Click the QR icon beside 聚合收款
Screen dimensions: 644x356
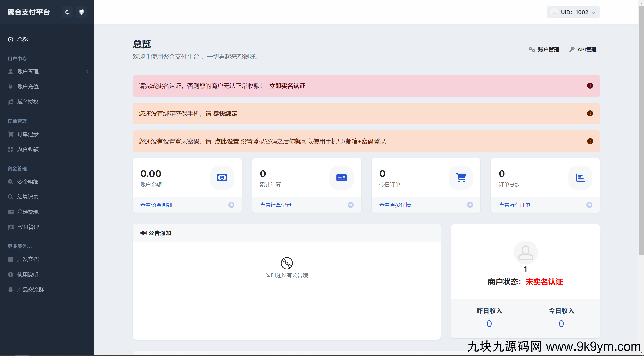(x=11, y=149)
